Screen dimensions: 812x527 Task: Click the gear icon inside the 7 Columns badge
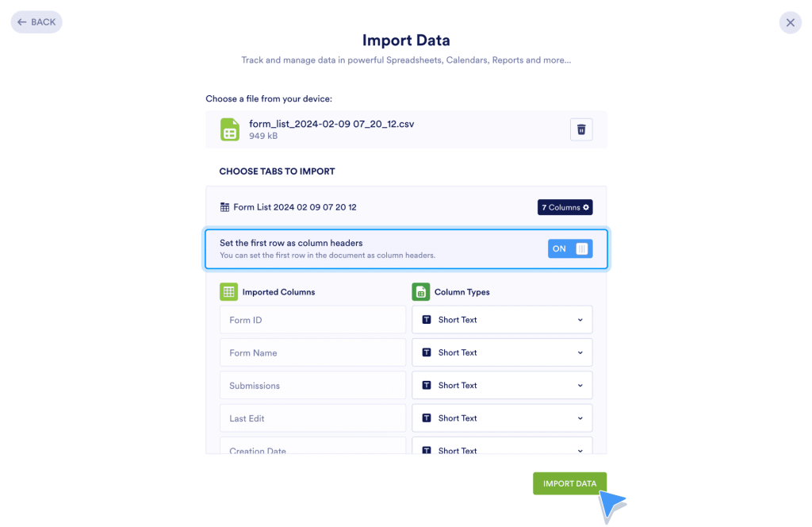click(x=586, y=207)
